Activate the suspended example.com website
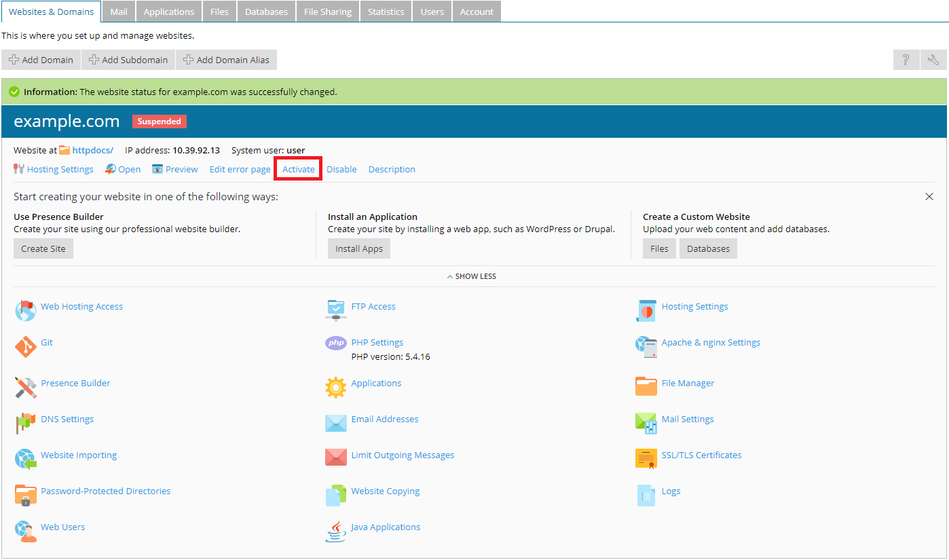This screenshot has height=560, width=949. 299,169
